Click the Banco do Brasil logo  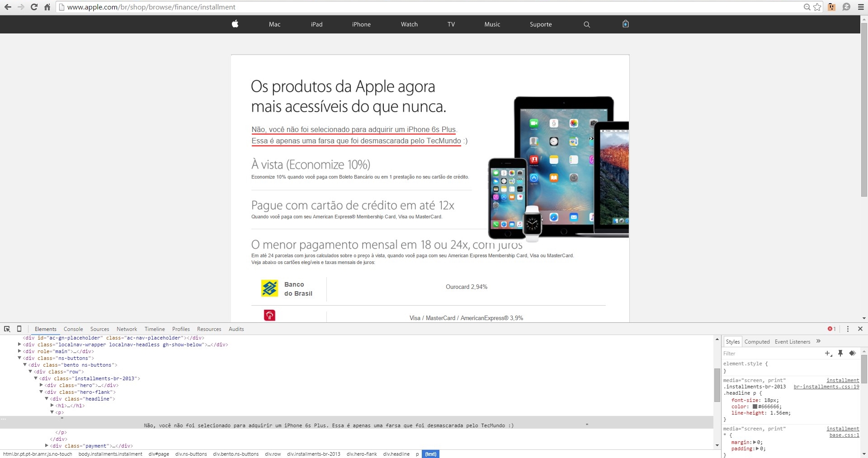pos(270,288)
